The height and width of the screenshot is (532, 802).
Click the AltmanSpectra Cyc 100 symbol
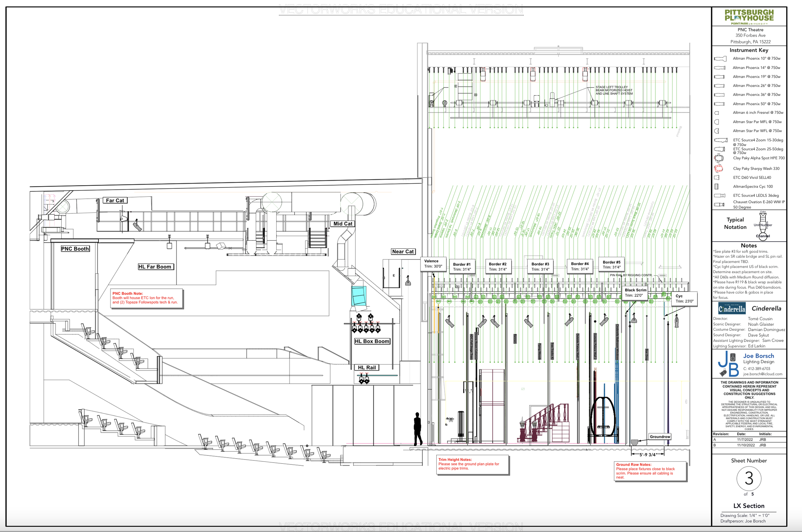[716, 187]
